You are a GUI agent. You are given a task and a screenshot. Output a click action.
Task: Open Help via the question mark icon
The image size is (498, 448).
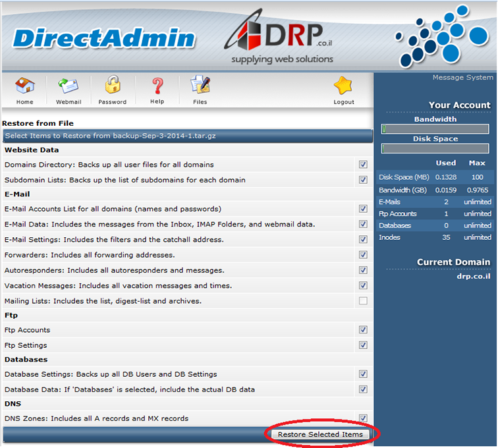157,86
